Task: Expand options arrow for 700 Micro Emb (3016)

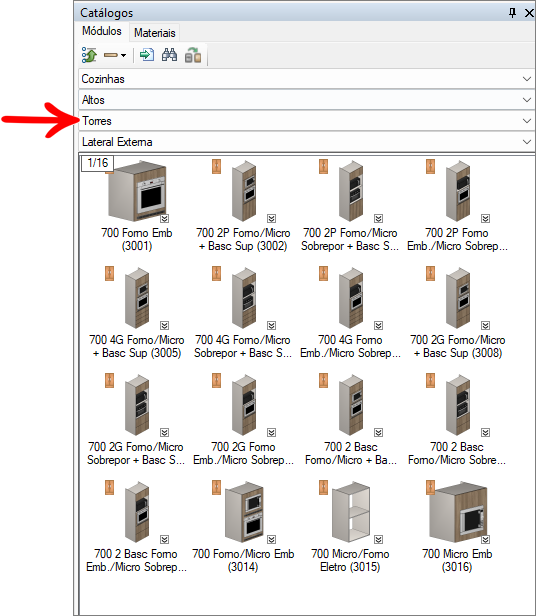Action: click(x=486, y=539)
